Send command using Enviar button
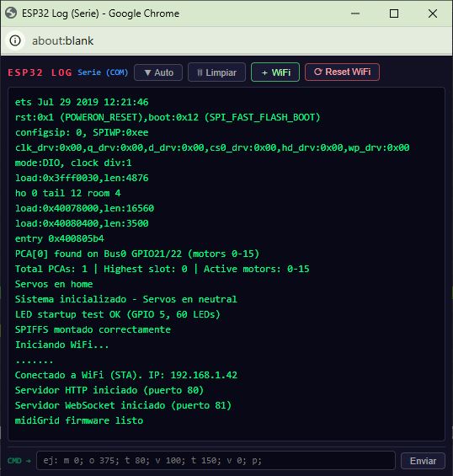The width and height of the screenshot is (453, 476). pyautogui.click(x=423, y=461)
